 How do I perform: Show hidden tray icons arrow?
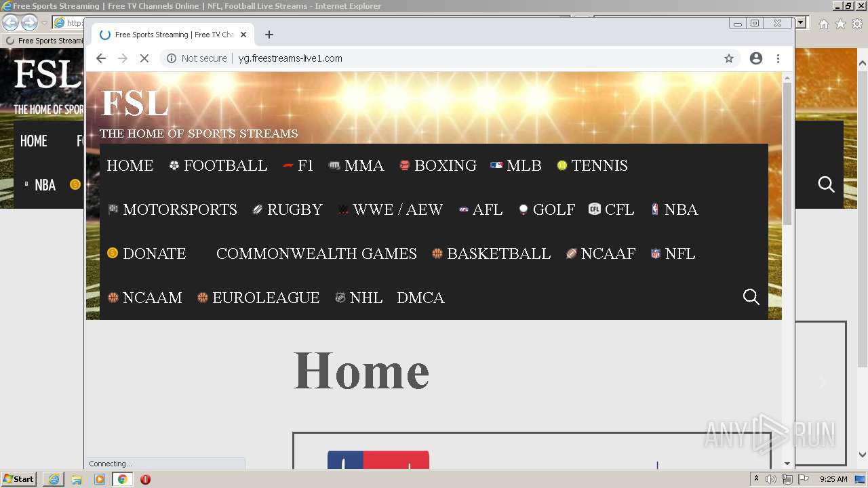click(x=756, y=479)
